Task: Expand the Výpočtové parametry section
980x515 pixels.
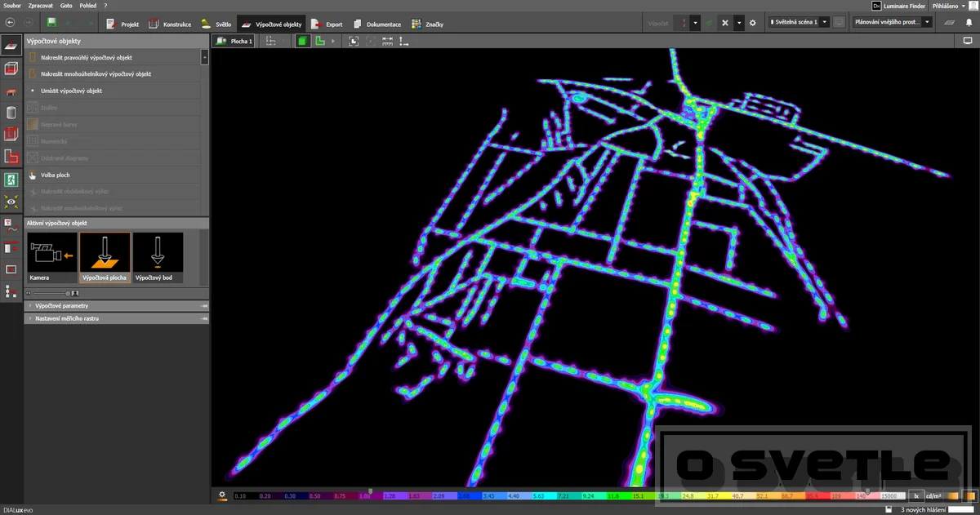Action: click(117, 306)
